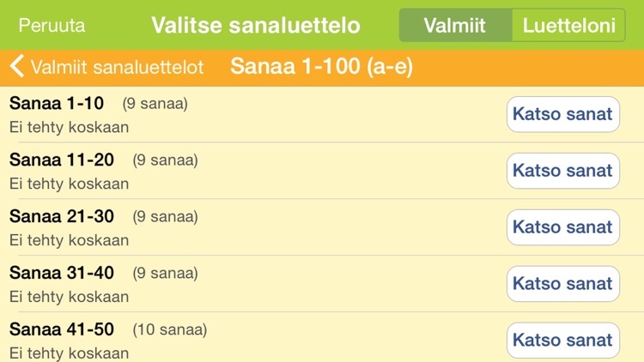Tap Ei tehty koskaan under Sanaa 31-40
The image size is (644, 362).
(x=69, y=297)
